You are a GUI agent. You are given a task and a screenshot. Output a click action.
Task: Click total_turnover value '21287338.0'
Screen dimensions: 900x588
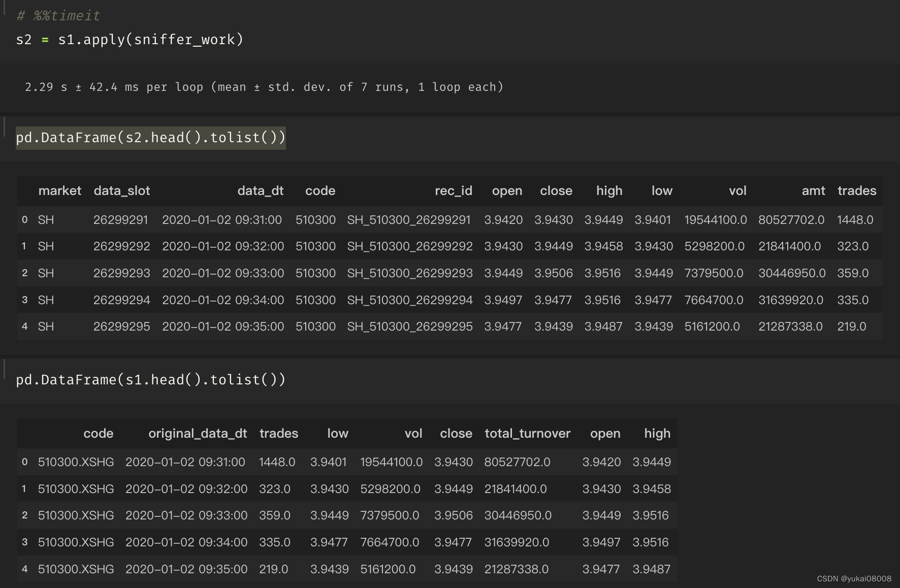517,569
